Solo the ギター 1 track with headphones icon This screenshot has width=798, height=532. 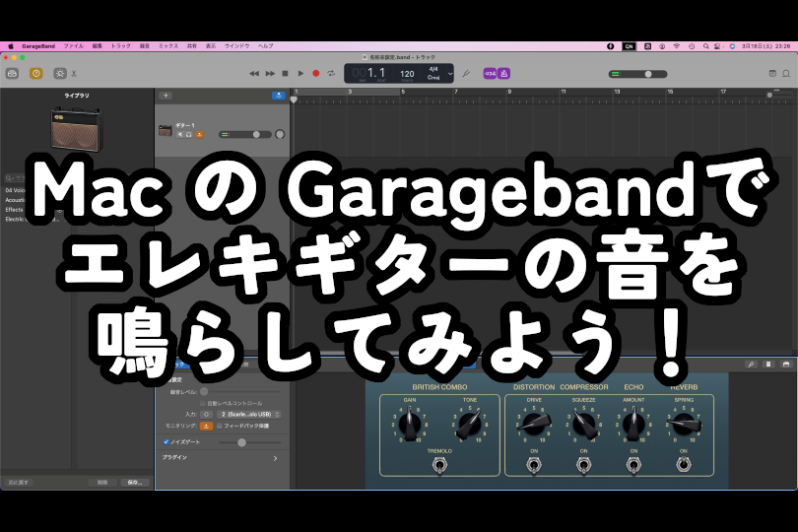coord(189,135)
